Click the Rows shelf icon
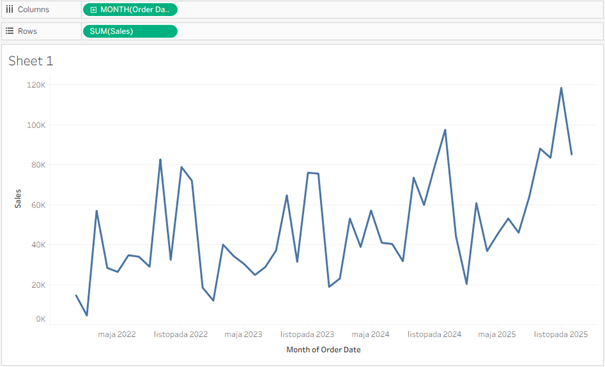 click(x=10, y=31)
